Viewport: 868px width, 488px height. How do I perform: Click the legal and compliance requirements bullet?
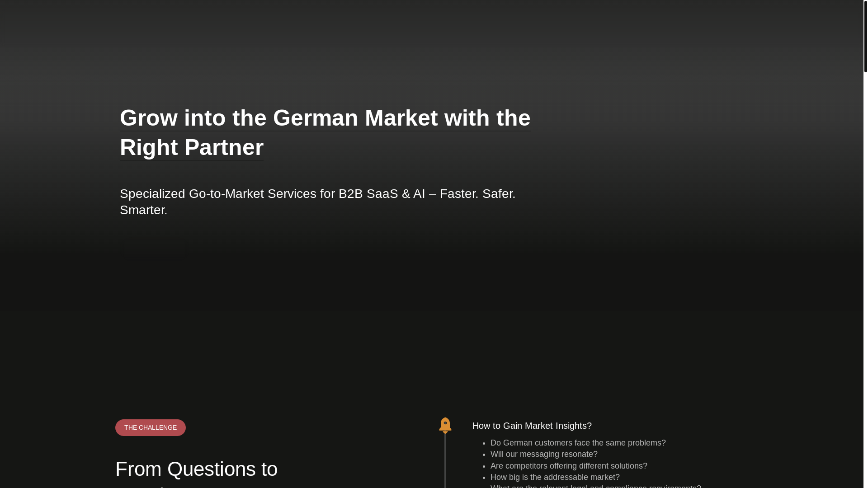coord(595,486)
